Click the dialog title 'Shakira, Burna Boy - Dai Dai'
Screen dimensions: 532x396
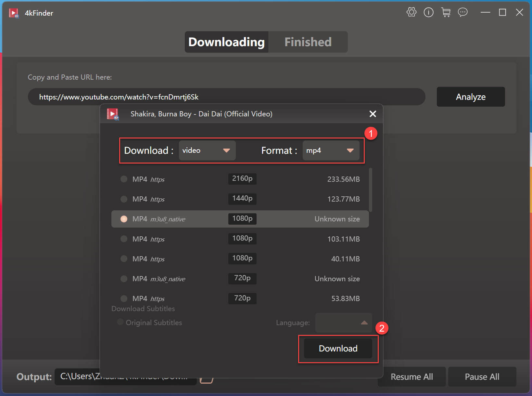(201, 114)
